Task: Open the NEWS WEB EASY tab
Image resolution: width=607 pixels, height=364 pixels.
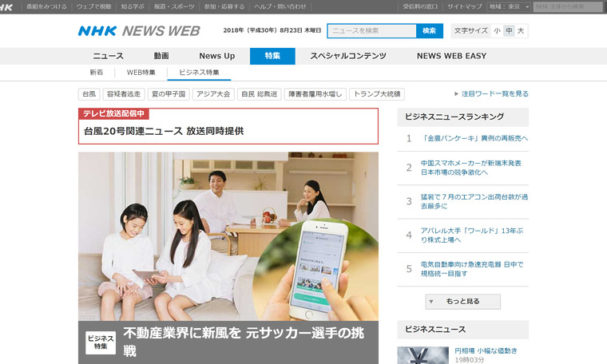Action: pyautogui.click(x=451, y=56)
